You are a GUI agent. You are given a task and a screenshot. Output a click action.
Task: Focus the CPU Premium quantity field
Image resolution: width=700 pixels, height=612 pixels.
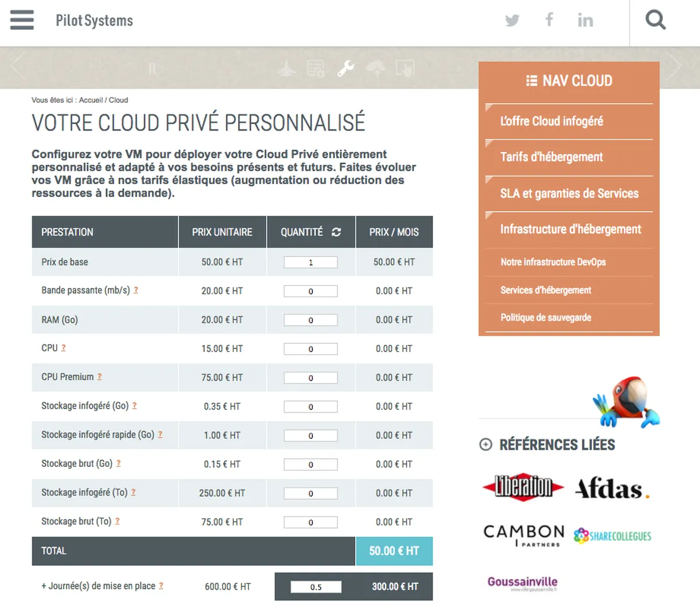coord(310,378)
